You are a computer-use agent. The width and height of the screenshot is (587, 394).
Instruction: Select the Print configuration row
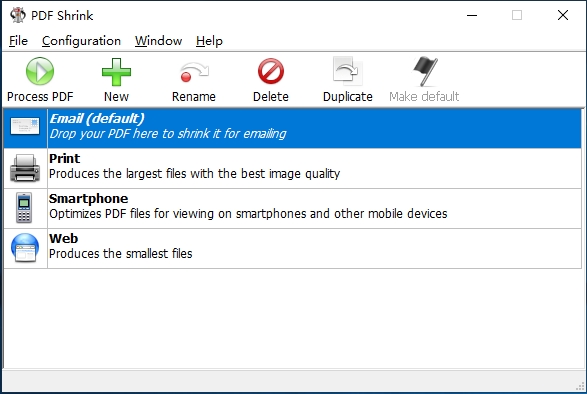[292, 169]
